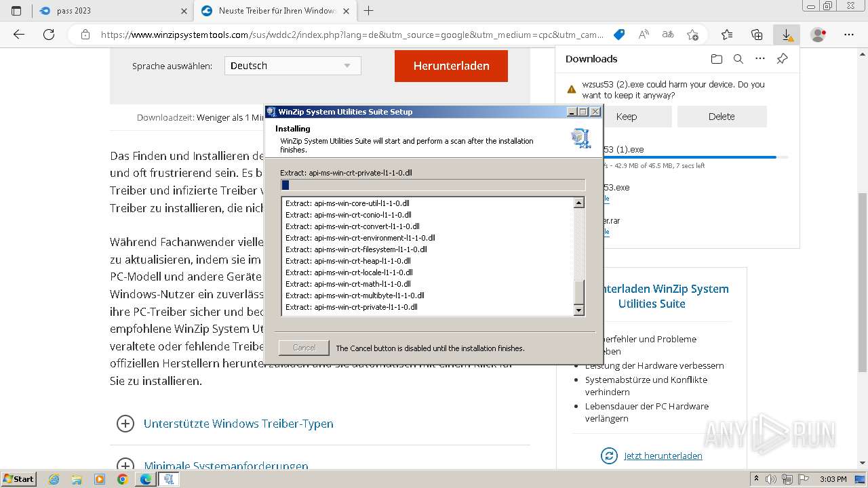Click the browser back arrow
The height and width of the screenshot is (488, 868).
pos(19,35)
